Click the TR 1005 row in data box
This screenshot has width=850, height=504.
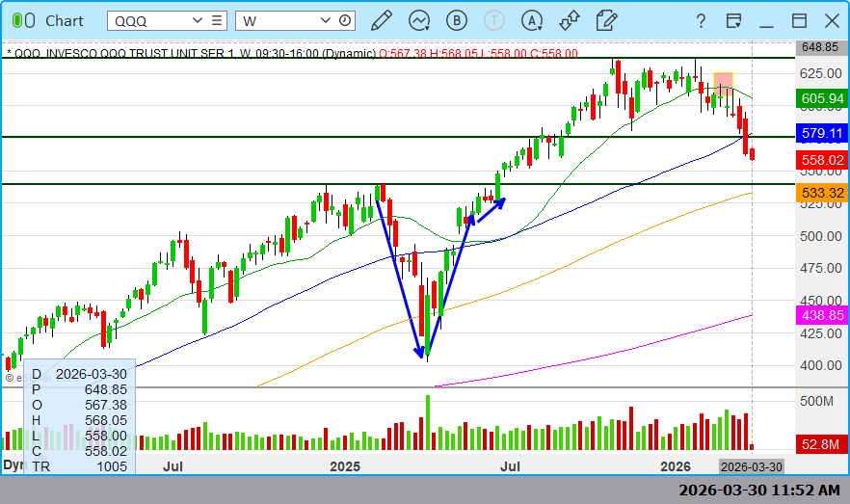(79, 466)
